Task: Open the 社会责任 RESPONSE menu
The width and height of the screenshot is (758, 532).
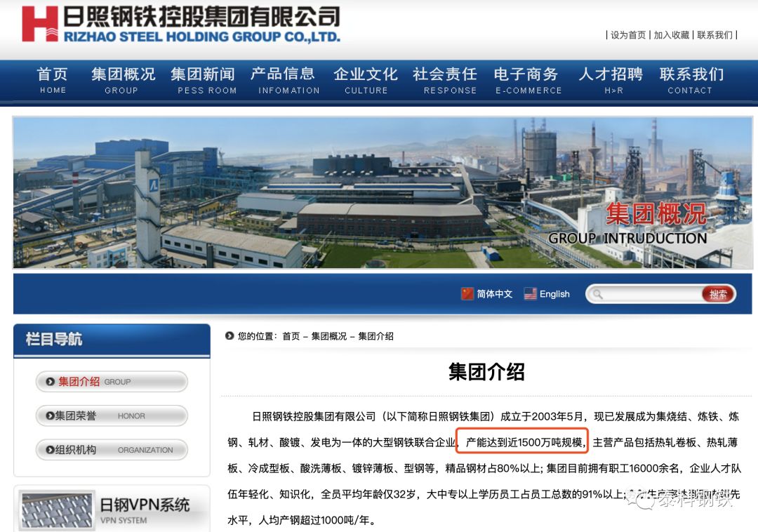Action: pyautogui.click(x=445, y=80)
